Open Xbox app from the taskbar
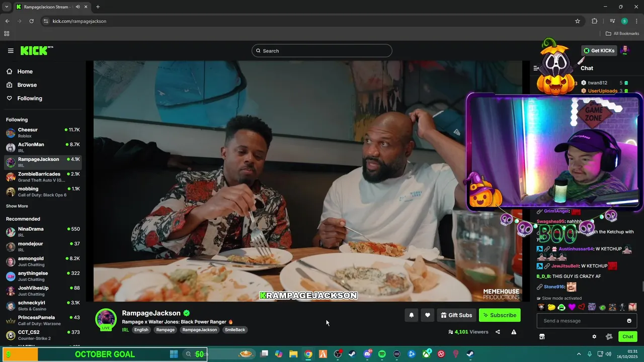Screen dimensions: 644x362 [427, 354]
